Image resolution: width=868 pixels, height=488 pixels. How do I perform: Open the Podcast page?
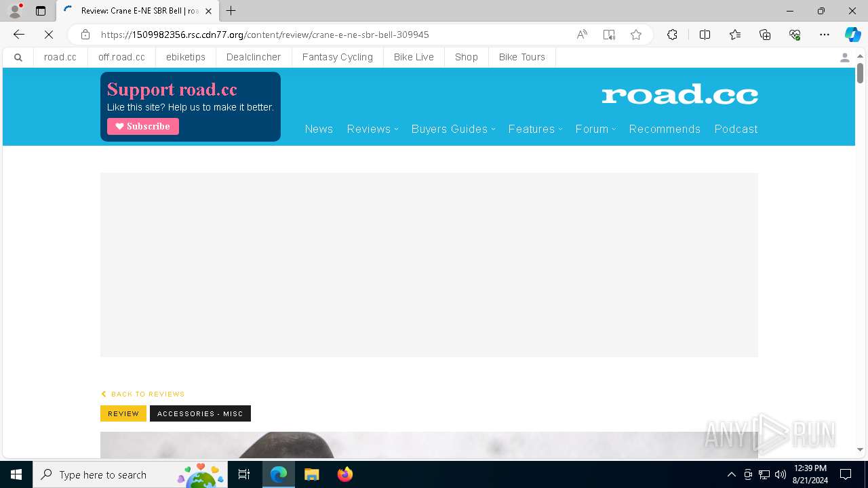736,129
